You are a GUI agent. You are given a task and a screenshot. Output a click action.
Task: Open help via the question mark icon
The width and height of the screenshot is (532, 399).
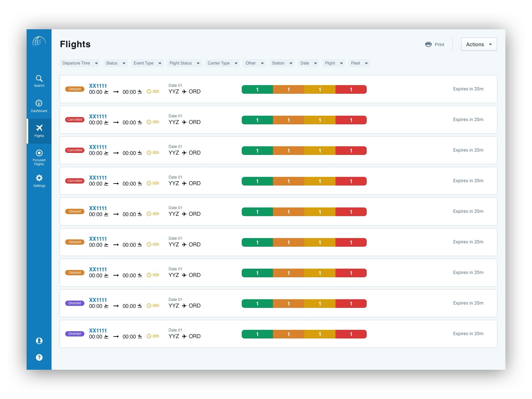pos(39,357)
